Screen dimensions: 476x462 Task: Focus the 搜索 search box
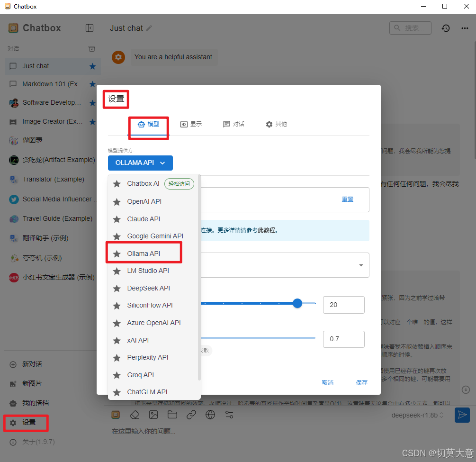(410, 28)
